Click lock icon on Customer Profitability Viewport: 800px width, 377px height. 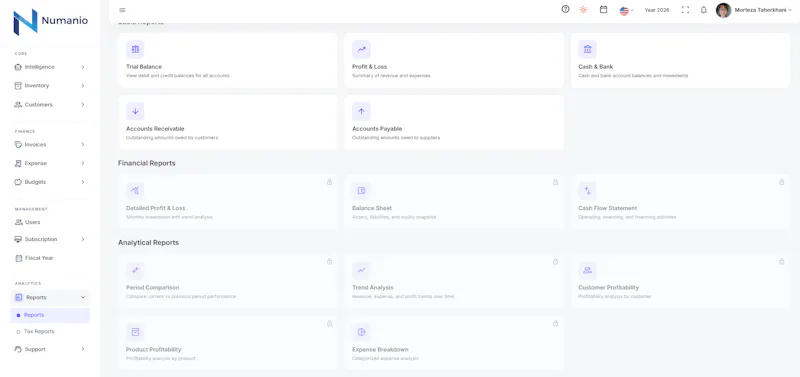[x=782, y=261]
